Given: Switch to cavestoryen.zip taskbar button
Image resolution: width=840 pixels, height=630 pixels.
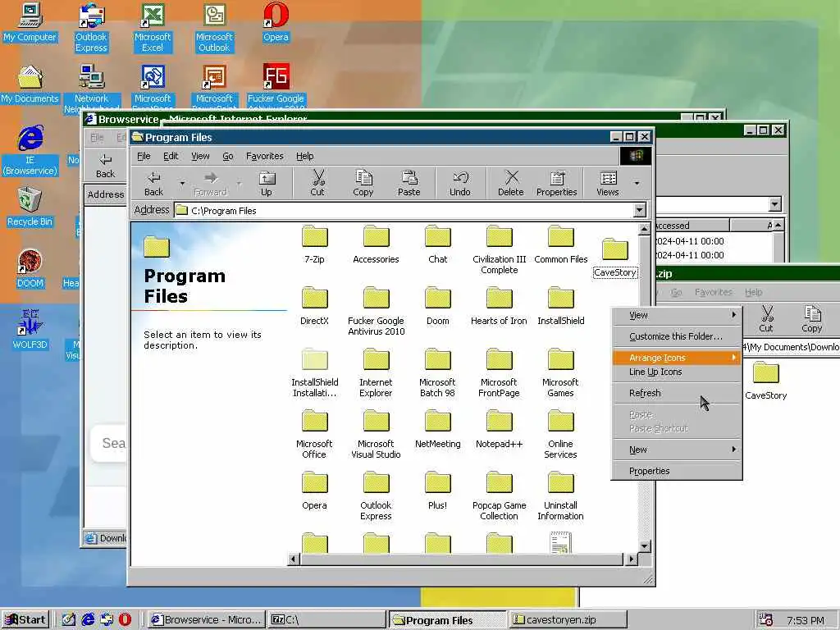Looking at the screenshot, I should (x=568, y=620).
